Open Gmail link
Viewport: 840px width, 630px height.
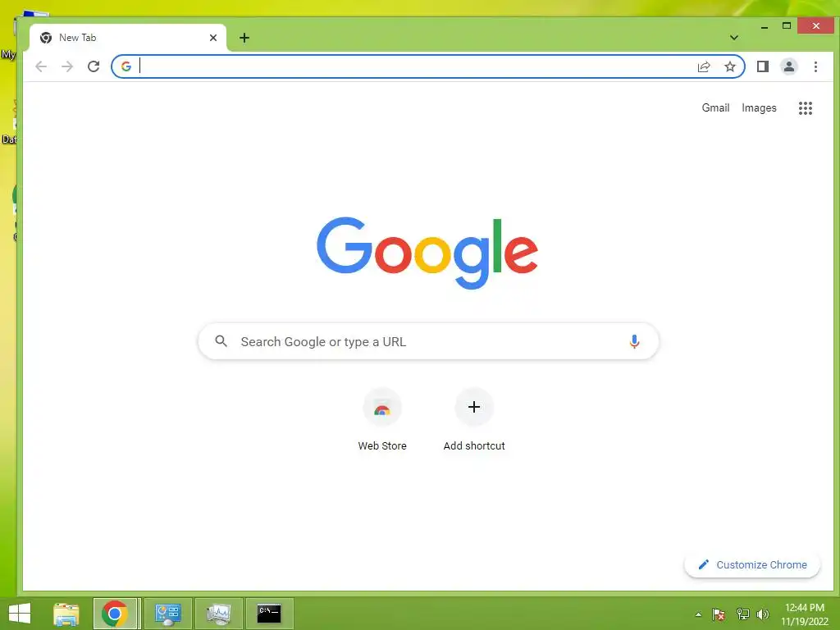pos(715,107)
